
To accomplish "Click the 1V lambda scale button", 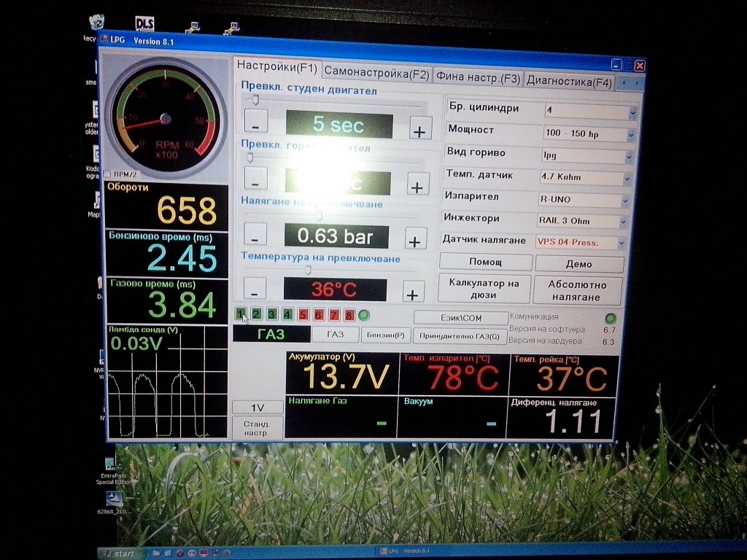I will pyautogui.click(x=258, y=408).
